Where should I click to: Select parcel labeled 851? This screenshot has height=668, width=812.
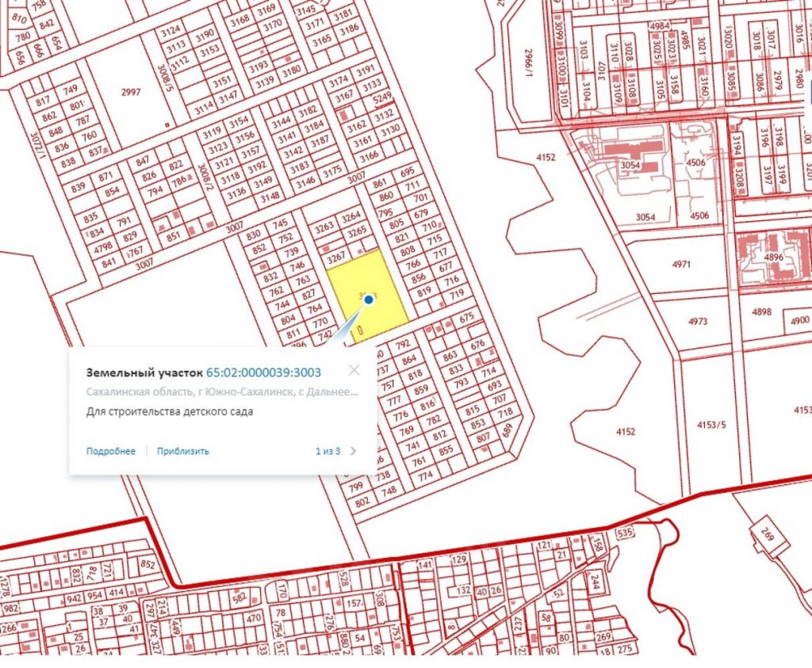pyautogui.click(x=174, y=235)
